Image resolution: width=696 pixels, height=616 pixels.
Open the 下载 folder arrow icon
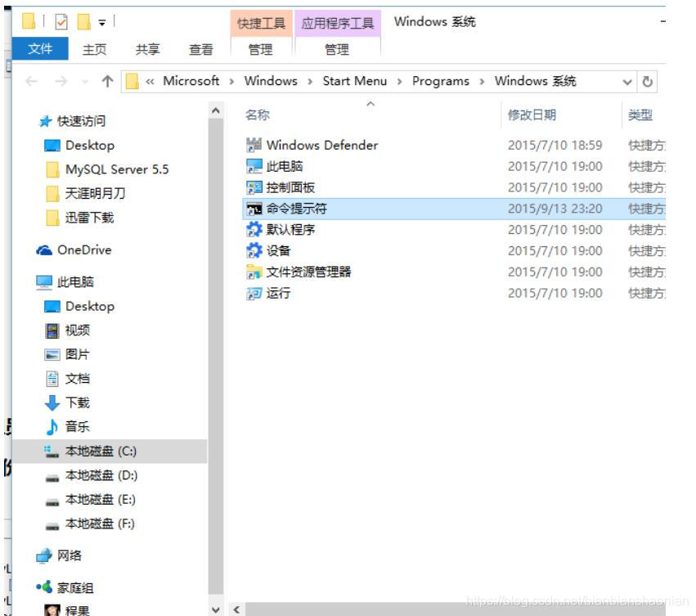52,402
